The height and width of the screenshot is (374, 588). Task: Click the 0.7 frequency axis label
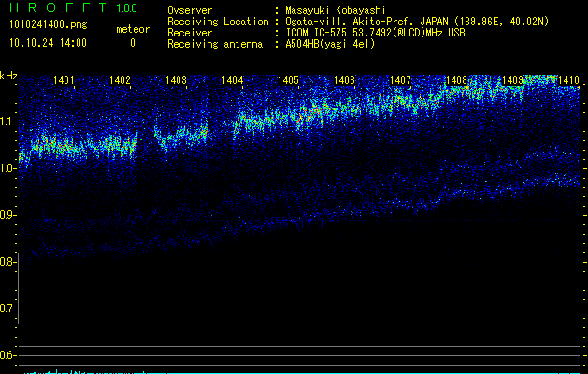[x=8, y=309]
